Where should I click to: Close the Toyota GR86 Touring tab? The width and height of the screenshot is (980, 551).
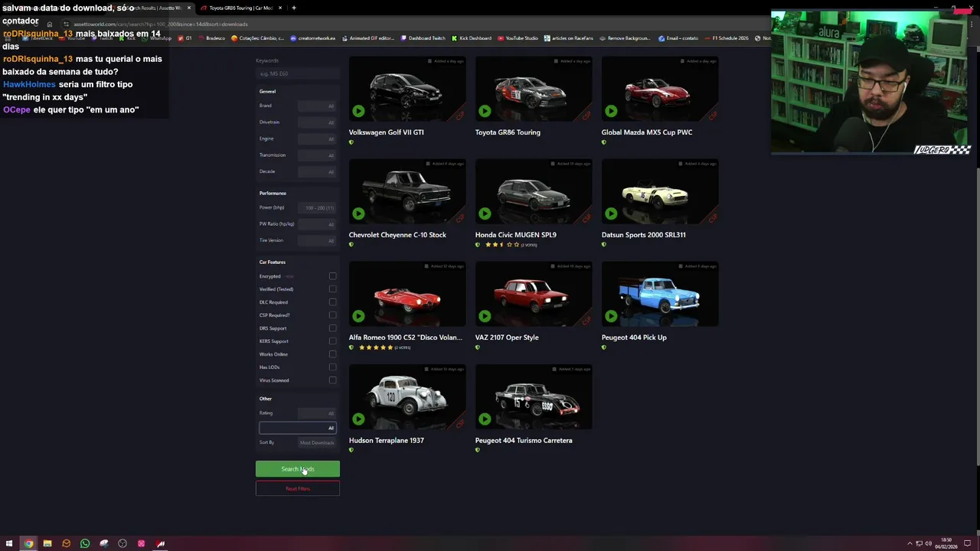pyautogui.click(x=280, y=8)
